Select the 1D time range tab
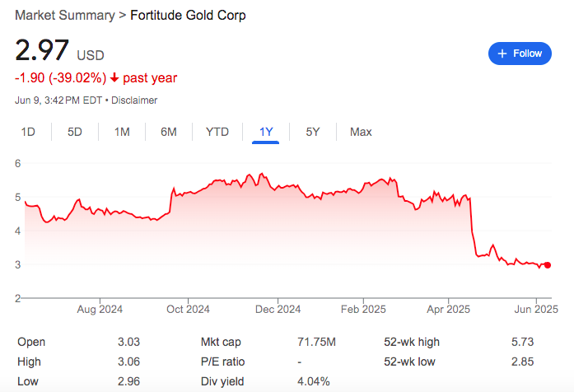Image resolution: width=574 pixels, height=392 pixels. point(28,132)
